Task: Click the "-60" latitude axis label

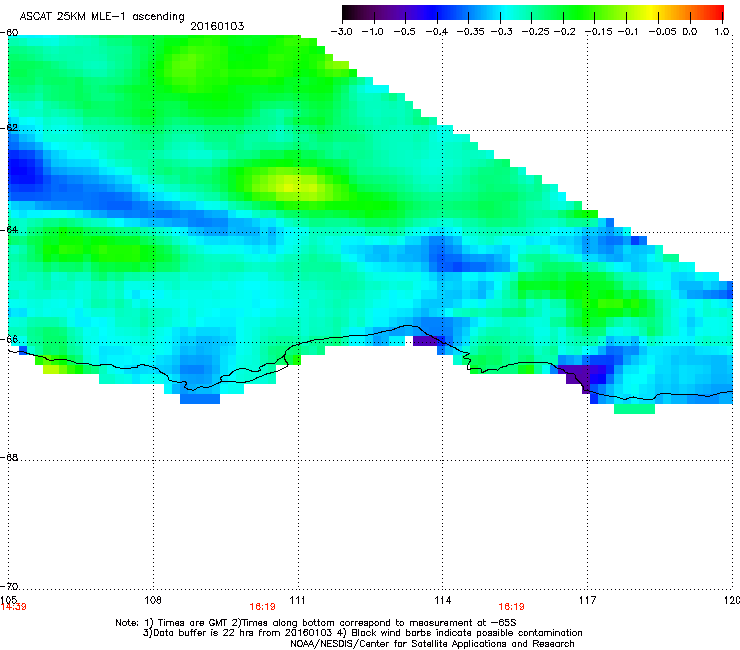Action: [x=9, y=33]
